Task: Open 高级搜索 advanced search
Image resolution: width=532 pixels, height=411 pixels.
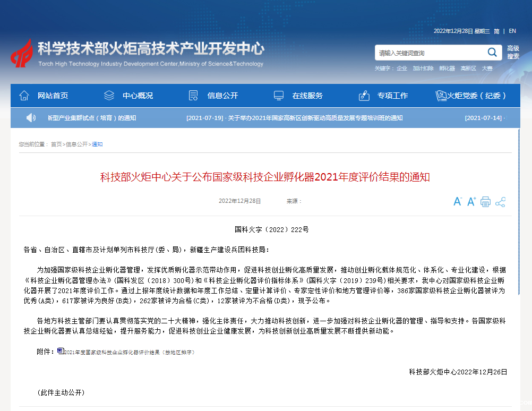Action: point(513,52)
